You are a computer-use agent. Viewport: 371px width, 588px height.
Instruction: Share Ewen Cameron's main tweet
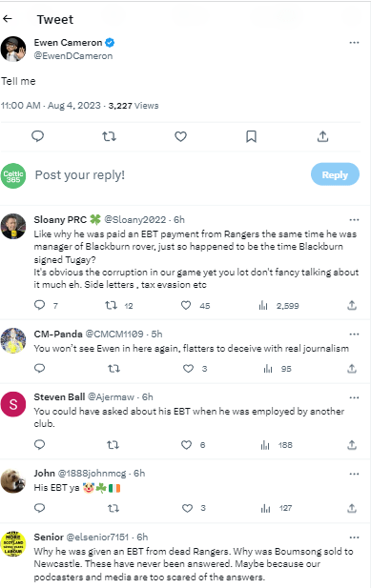click(x=322, y=136)
